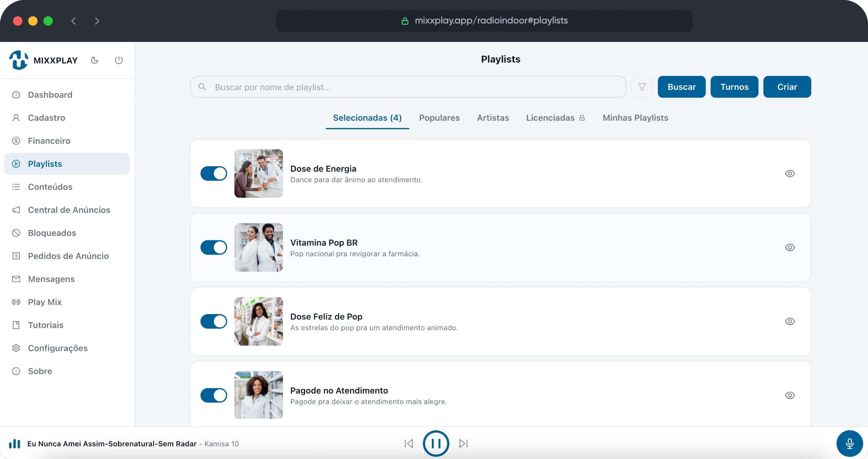The height and width of the screenshot is (459, 868).
Task: Open Dashboard in sidebar
Action: (67, 95)
